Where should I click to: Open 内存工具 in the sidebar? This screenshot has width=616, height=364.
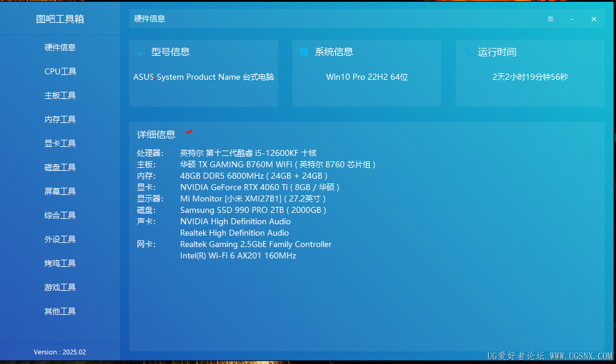60,119
